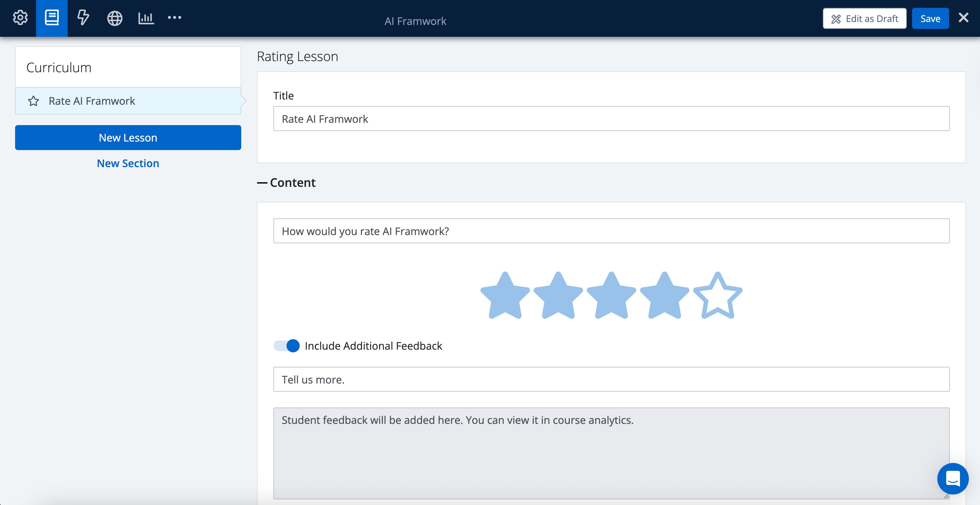Click the lesson Title input field
This screenshot has height=505, width=980.
pos(611,119)
